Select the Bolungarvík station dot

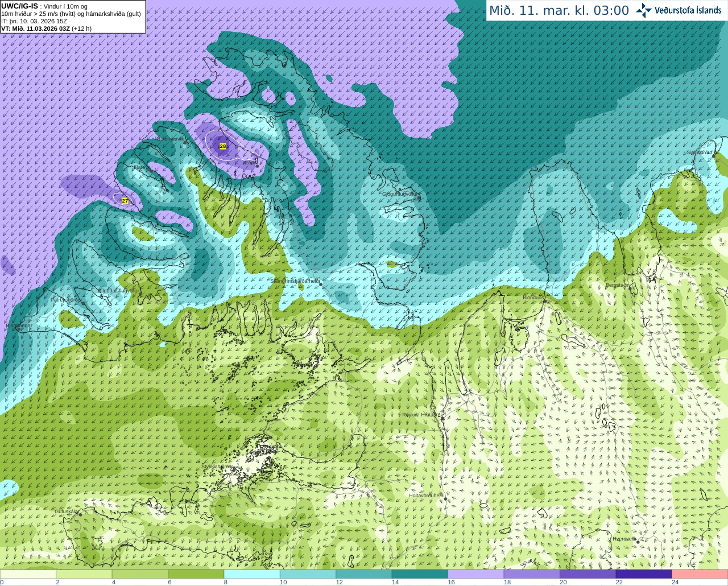coord(186,142)
